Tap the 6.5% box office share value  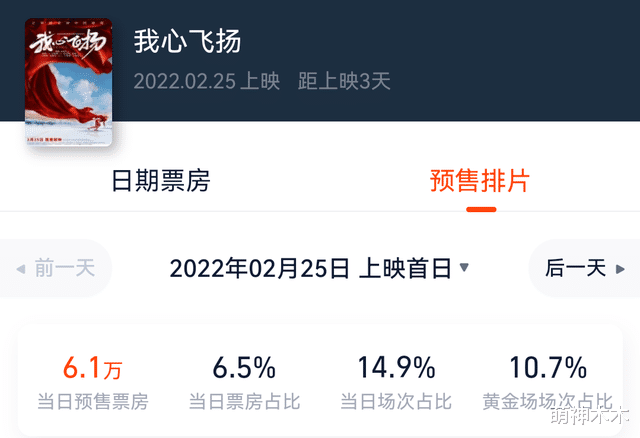tap(244, 368)
